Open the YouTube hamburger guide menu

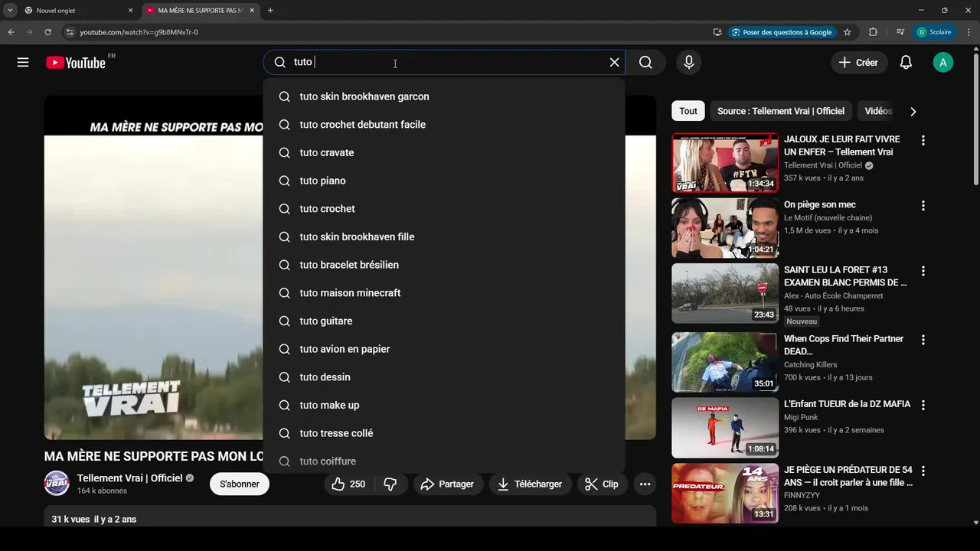(23, 63)
